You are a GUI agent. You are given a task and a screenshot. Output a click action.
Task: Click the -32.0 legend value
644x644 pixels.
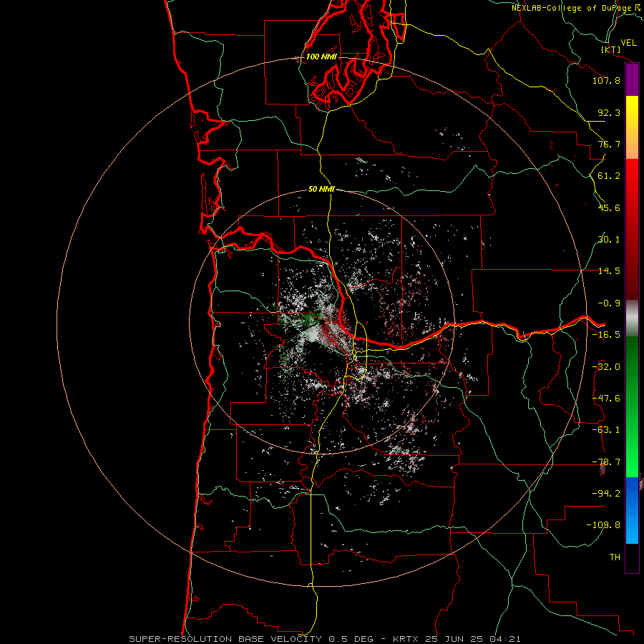click(606, 367)
